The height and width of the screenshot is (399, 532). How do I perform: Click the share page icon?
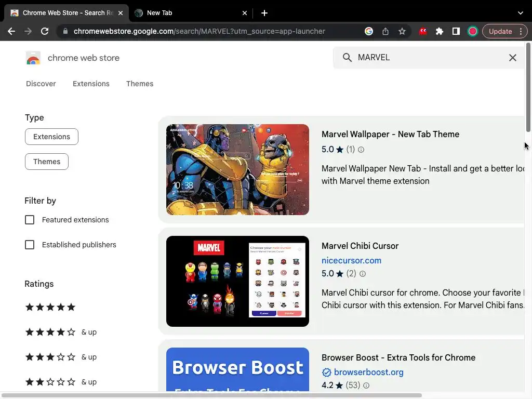tap(385, 31)
